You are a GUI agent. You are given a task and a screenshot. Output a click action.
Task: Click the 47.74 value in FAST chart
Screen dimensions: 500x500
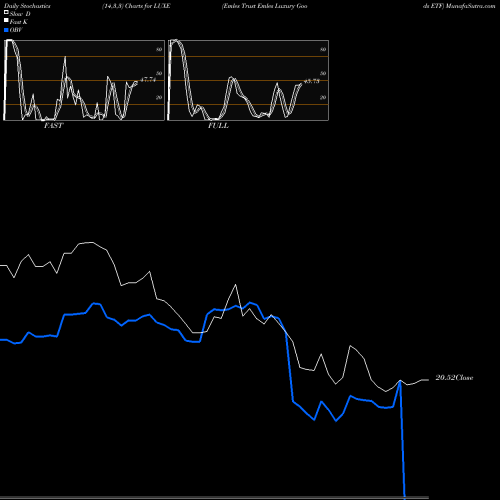pyautogui.click(x=148, y=80)
